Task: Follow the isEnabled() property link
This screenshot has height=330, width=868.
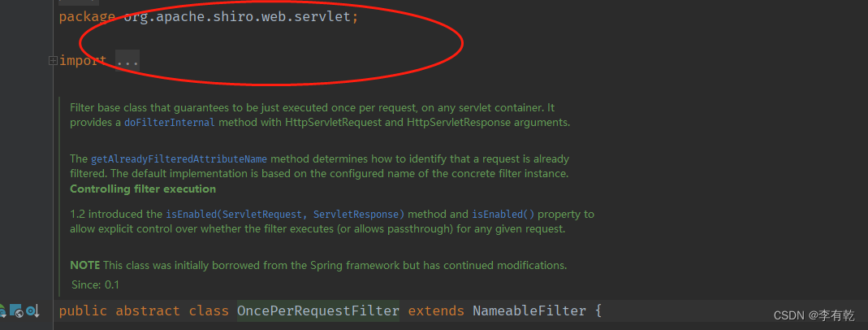Action: (x=503, y=215)
